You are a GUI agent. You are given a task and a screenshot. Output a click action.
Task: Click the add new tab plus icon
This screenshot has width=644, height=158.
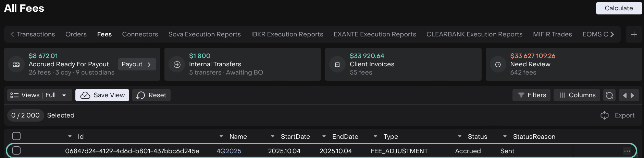tap(634, 34)
